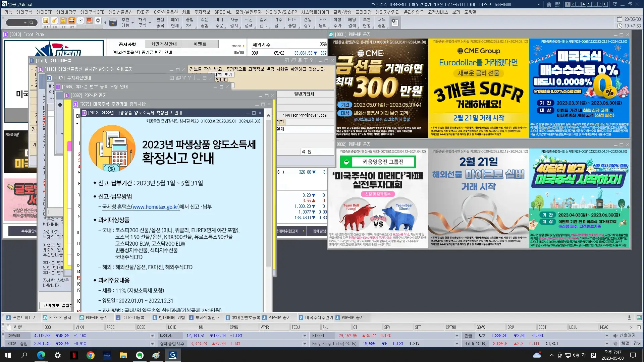The image size is (644, 362).
Task: Open Netflix from the Windows taskbar
Action: pyautogui.click(x=74, y=355)
